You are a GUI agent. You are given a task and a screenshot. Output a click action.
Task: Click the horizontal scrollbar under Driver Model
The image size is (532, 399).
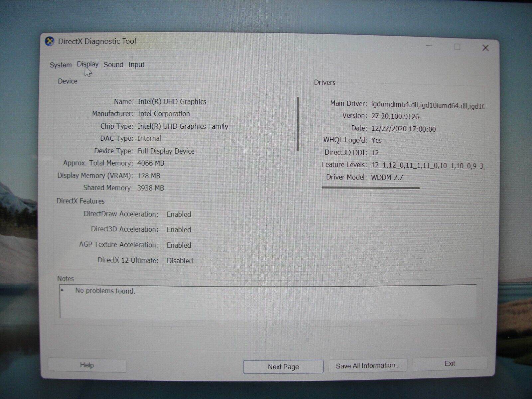(x=370, y=187)
